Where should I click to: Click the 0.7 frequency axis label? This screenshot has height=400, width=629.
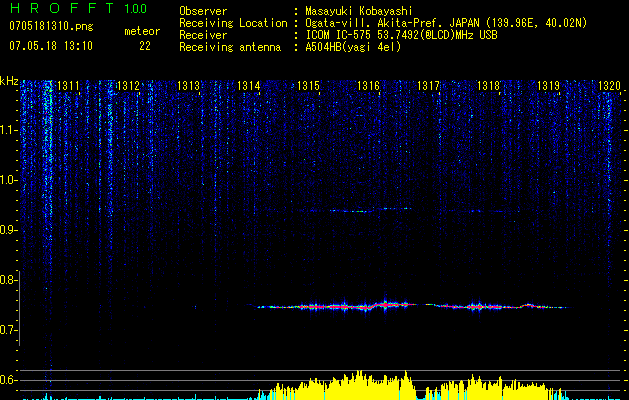click(x=9, y=330)
